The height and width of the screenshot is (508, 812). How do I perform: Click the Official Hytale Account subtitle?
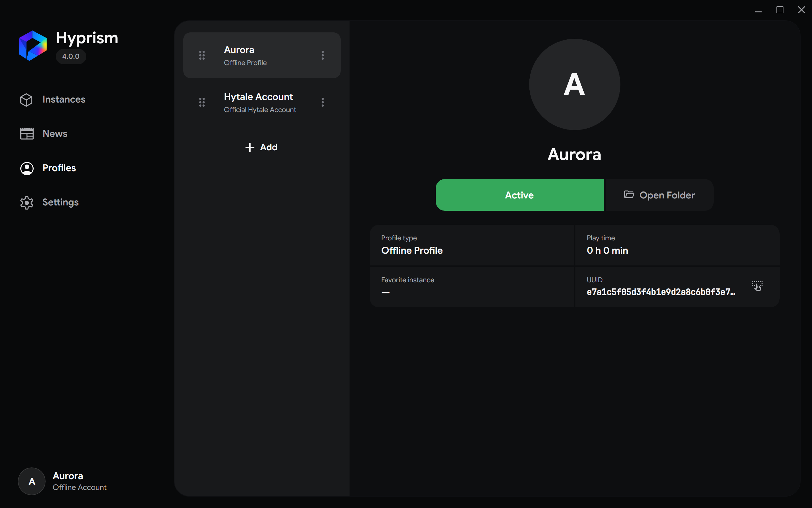click(x=260, y=110)
